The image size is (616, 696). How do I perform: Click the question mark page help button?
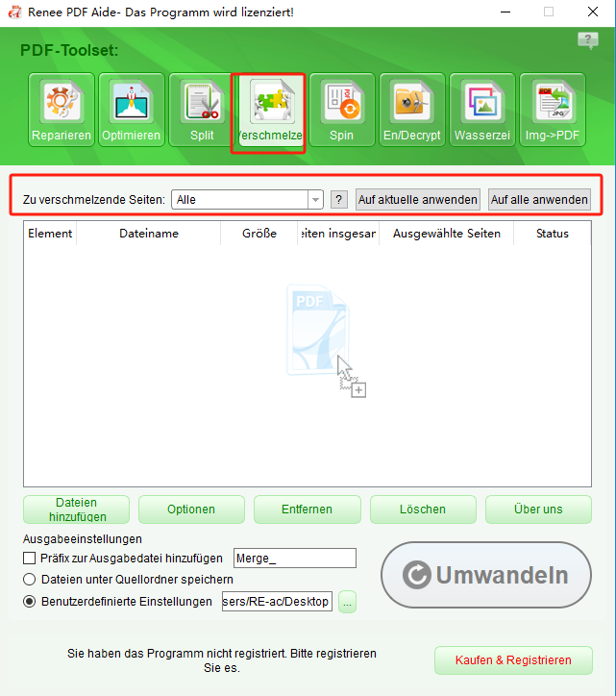[x=339, y=200]
